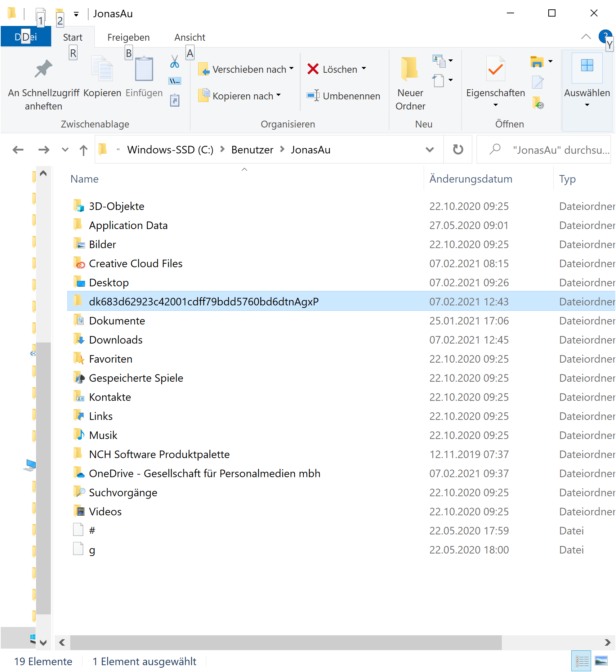Go up one folder level arrow
Screen dimensions: 616x672
[x=84, y=150]
